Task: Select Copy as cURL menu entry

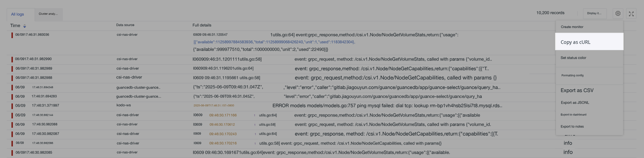Action: click(589, 42)
